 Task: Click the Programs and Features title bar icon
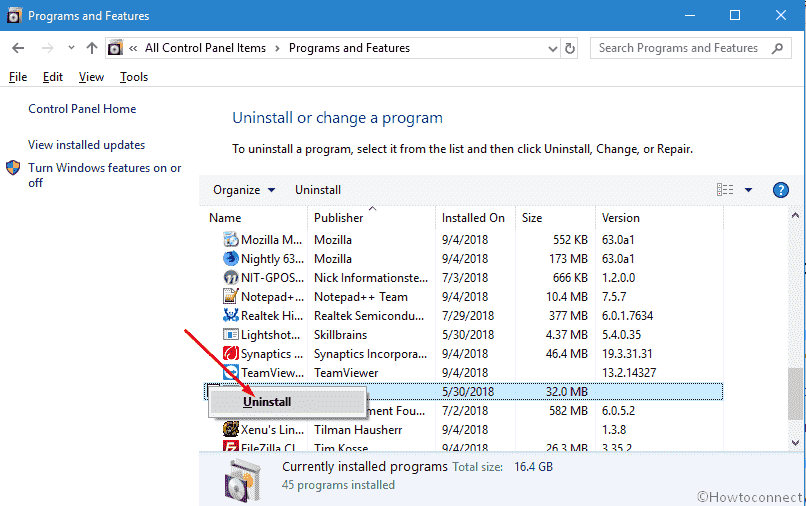14,15
